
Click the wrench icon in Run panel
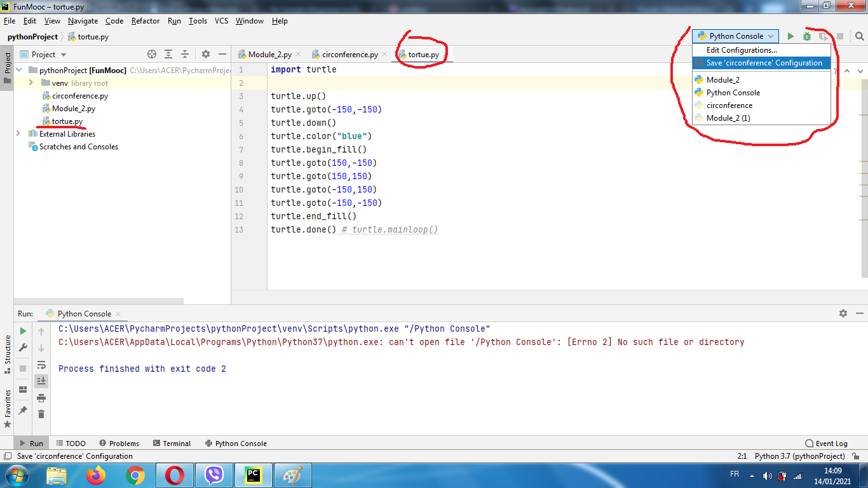[23, 348]
